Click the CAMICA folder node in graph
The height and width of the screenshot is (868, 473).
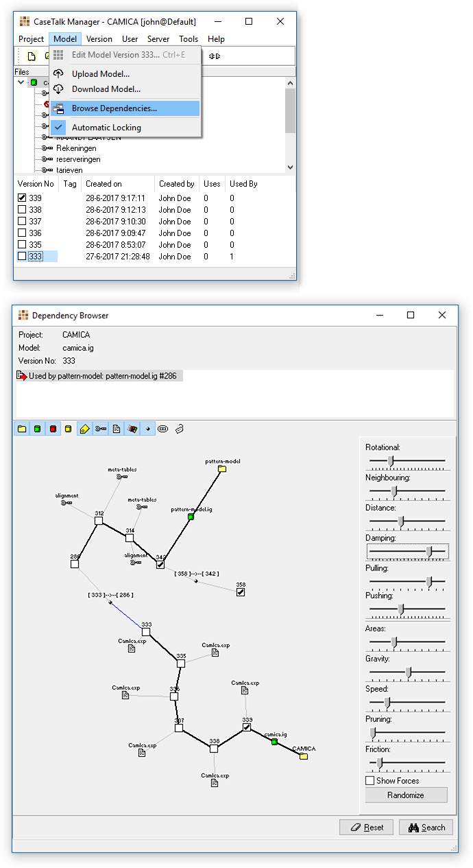pos(304,756)
